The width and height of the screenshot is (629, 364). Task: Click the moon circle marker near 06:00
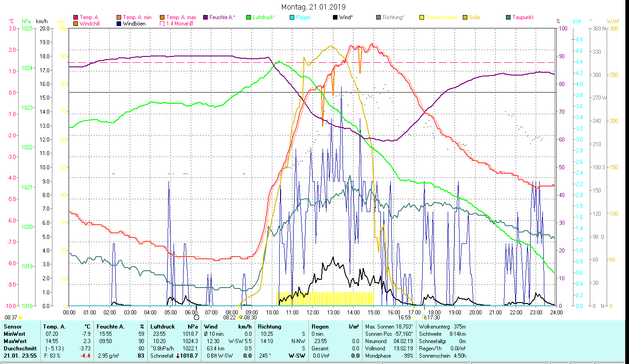[x=196, y=317]
